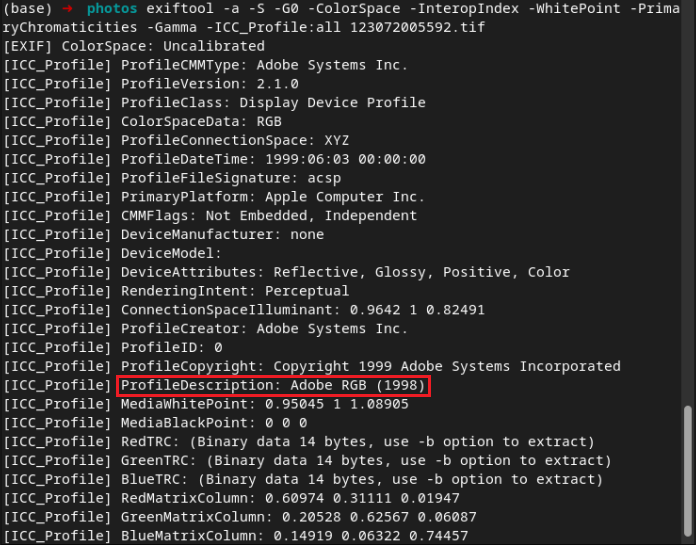Click the ColorSpaceData RGB line
696x545 pixels.
click(x=144, y=121)
